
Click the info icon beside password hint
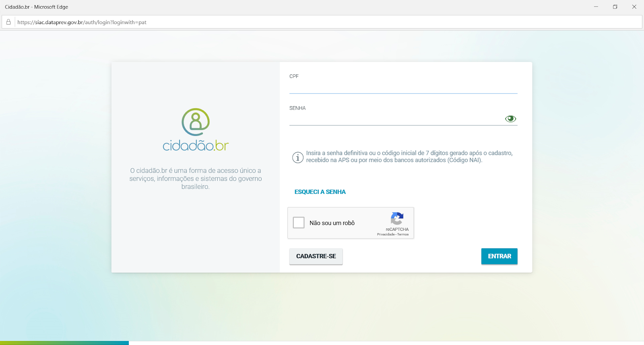298,157
